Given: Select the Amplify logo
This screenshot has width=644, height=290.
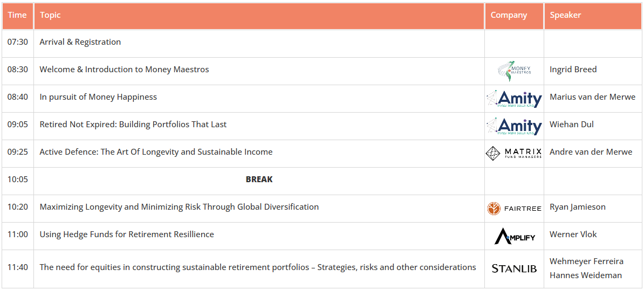Looking at the screenshot, I should (514, 236).
